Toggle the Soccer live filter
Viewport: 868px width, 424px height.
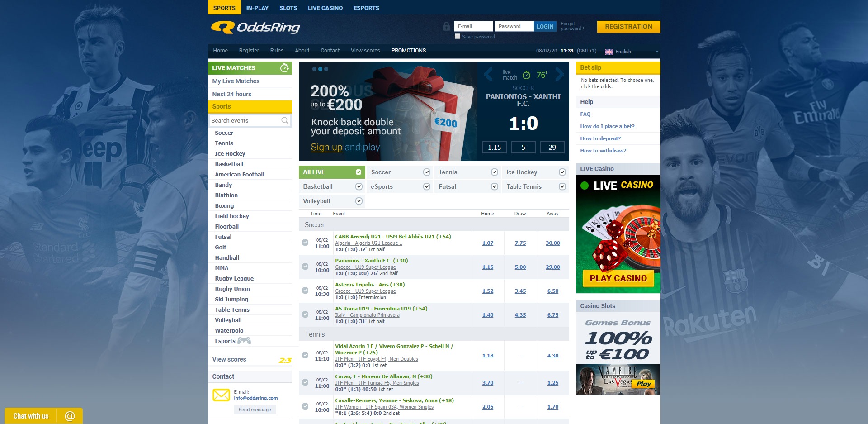[x=426, y=172]
